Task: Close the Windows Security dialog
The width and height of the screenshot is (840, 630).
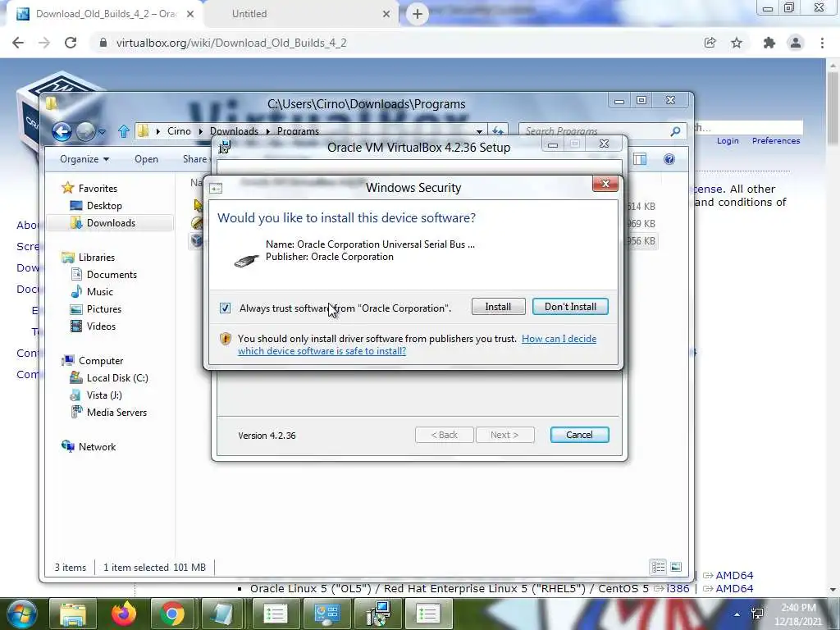Action: coord(605,184)
